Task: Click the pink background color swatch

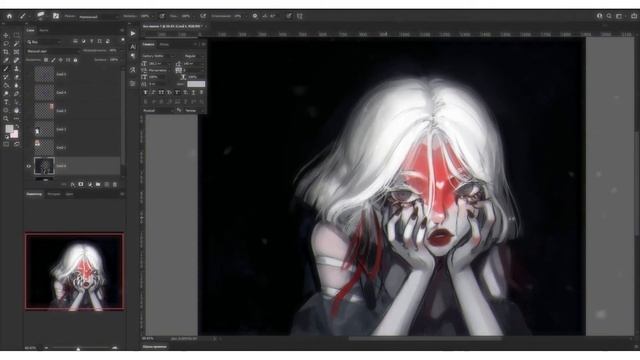Action: [15, 134]
